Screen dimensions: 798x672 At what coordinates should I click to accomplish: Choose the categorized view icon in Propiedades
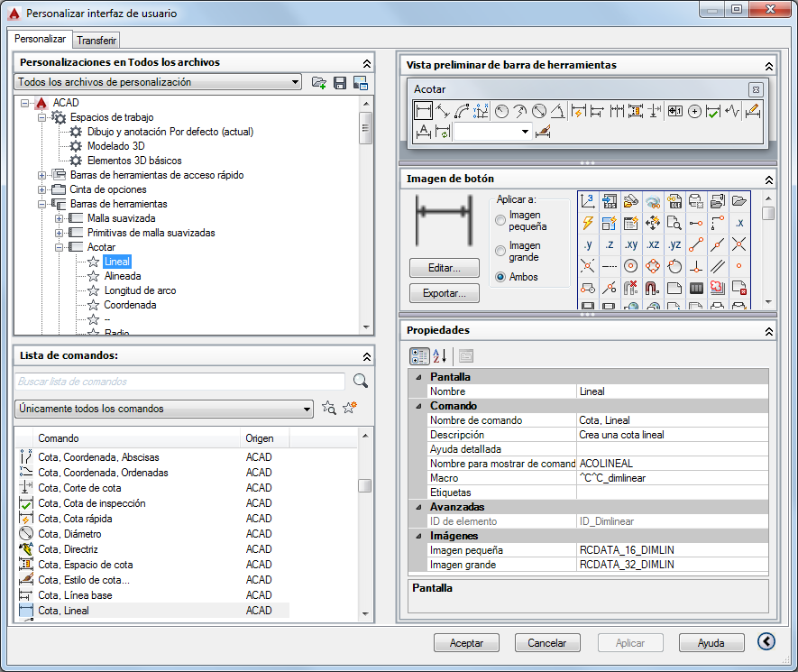[419, 356]
